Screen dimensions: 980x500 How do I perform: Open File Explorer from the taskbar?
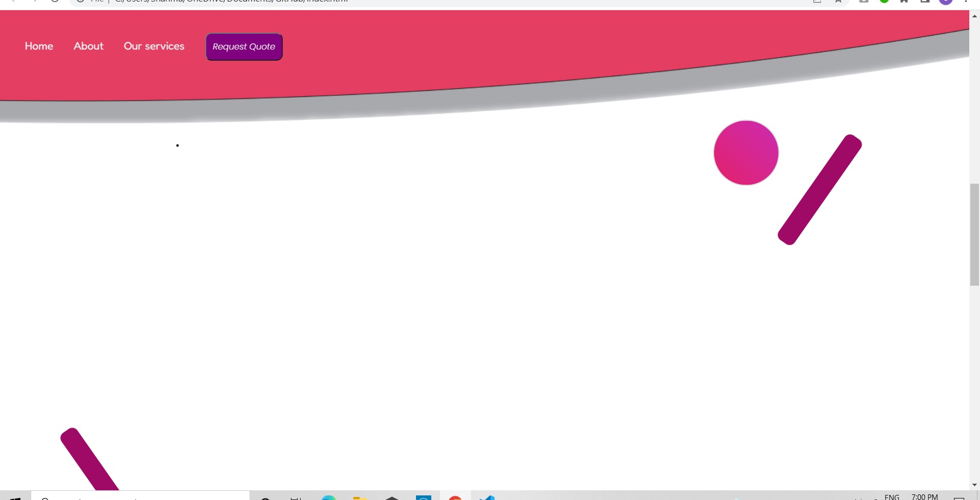(x=360, y=497)
